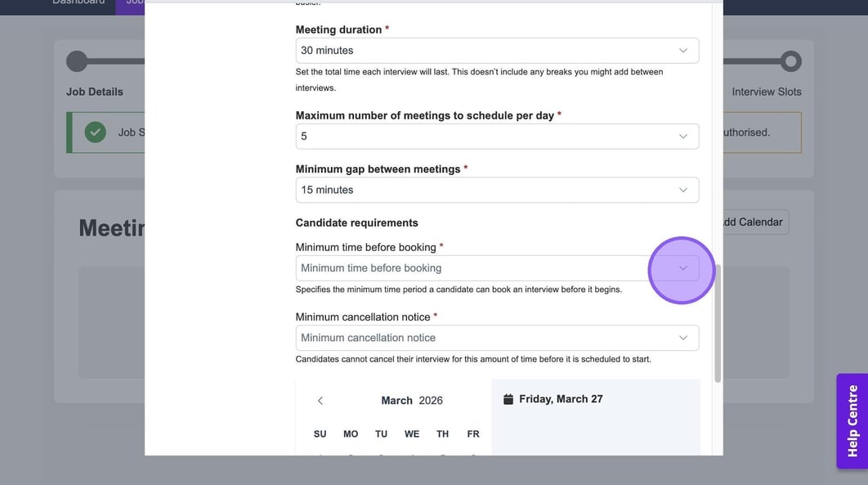868x485 pixels.
Task: Click the Job Details step label
Action: click(95, 92)
